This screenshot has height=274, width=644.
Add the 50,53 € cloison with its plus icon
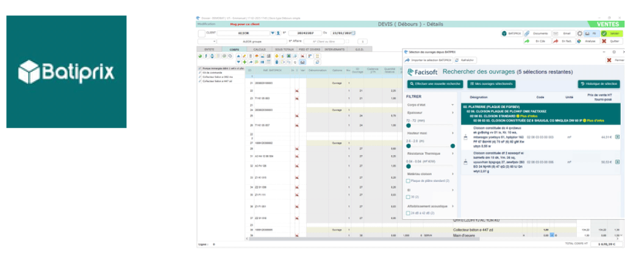617,162
